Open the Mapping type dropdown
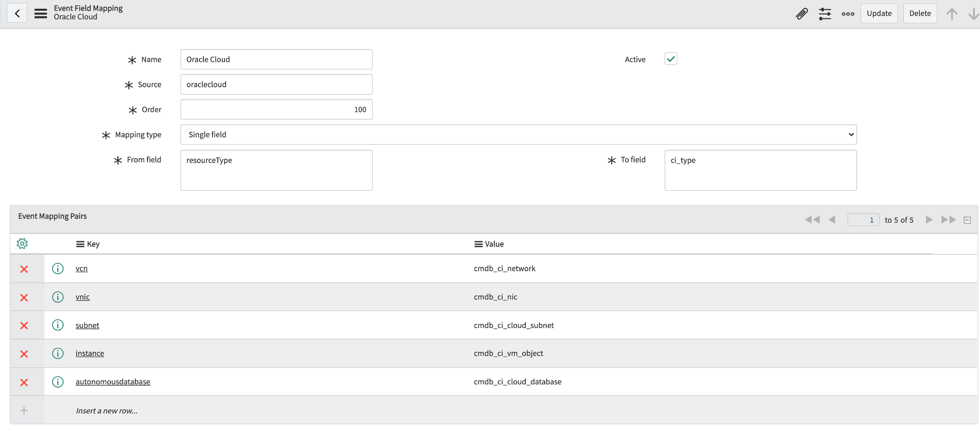Screen dimensions: 980x426 (x=519, y=134)
